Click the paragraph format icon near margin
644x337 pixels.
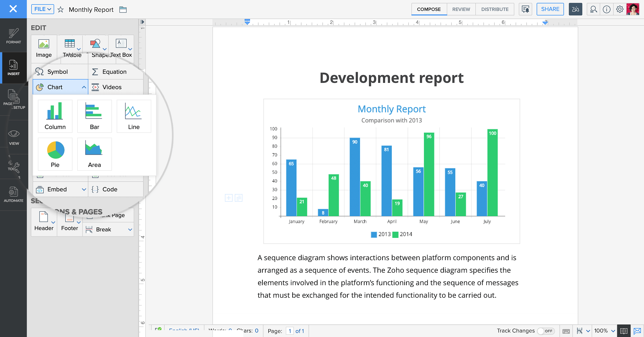coord(239,198)
